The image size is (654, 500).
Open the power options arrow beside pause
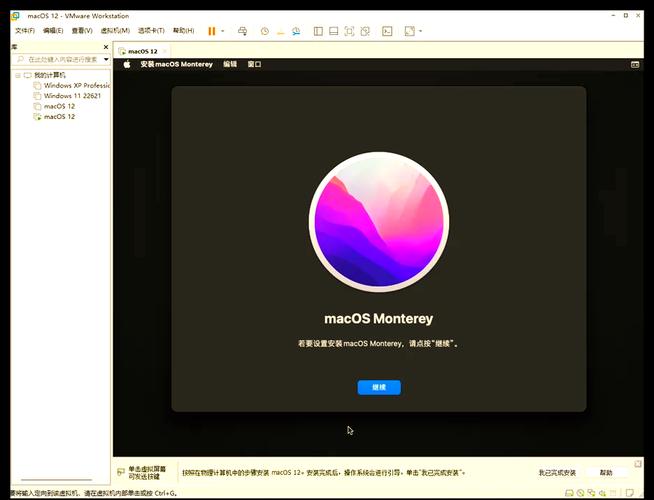pos(223,31)
